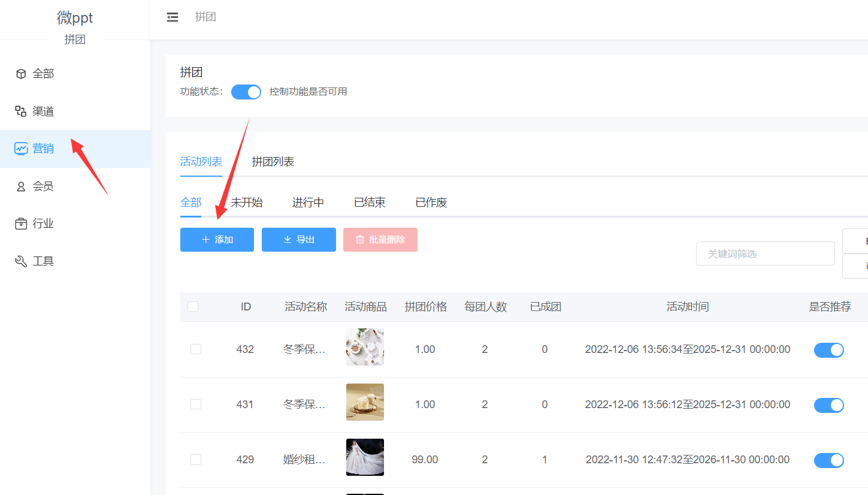The height and width of the screenshot is (495, 868).
Task: Open the 全部 sidebar menu item
Action: 75,74
